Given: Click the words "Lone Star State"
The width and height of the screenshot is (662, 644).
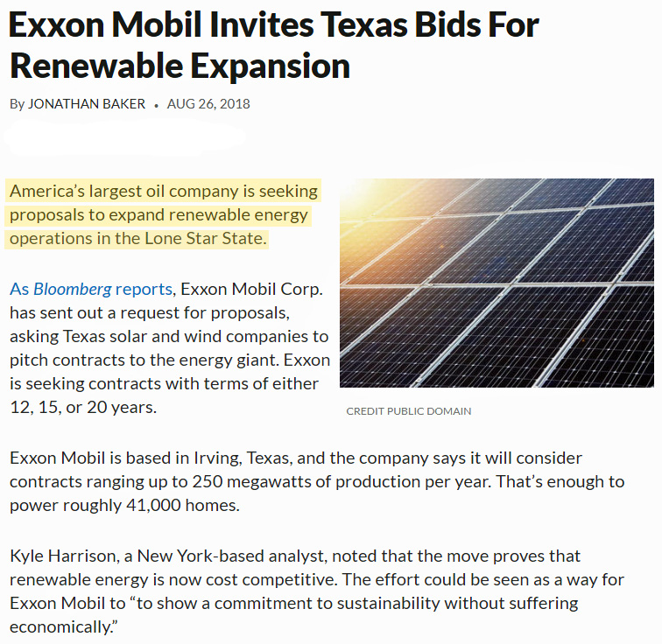Looking at the screenshot, I should point(208,238).
